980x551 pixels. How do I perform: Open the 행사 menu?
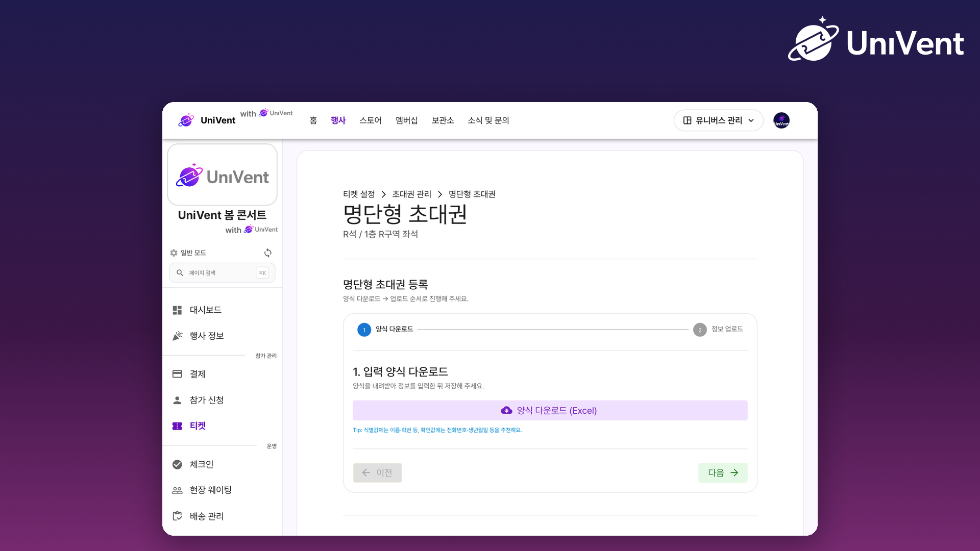pos(338,120)
